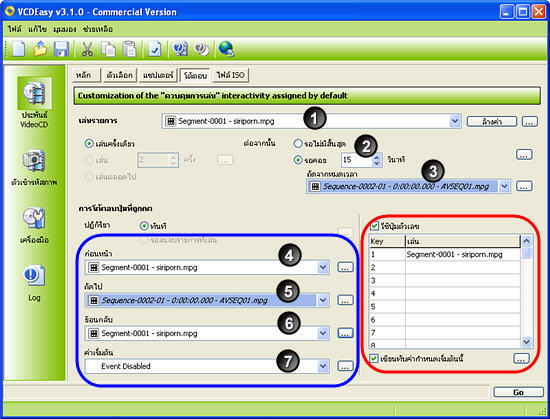Increase the wait seconds spinner value
The image size is (550, 419).
tap(377, 156)
